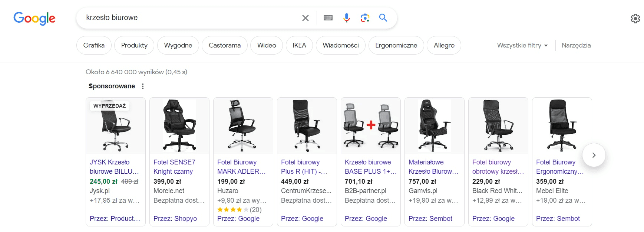Open the settings gear
Screen dimensions: 644x232
pyautogui.click(x=635, y=18)
